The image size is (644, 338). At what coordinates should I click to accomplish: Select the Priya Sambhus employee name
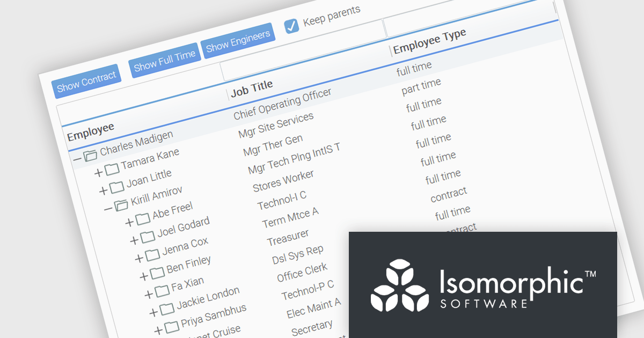tap(214, 316)
